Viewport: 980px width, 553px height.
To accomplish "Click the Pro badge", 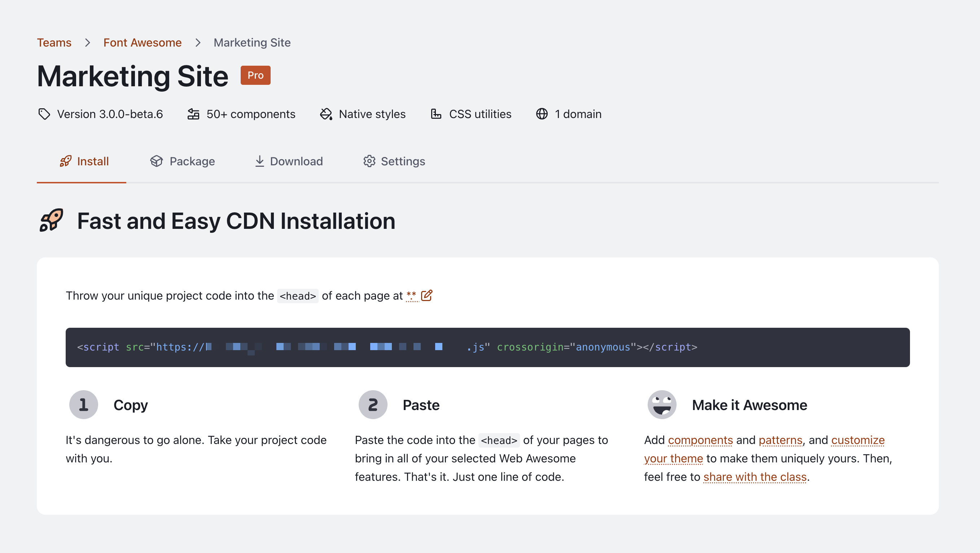I will pyautogui.click(x=255, y=75).
